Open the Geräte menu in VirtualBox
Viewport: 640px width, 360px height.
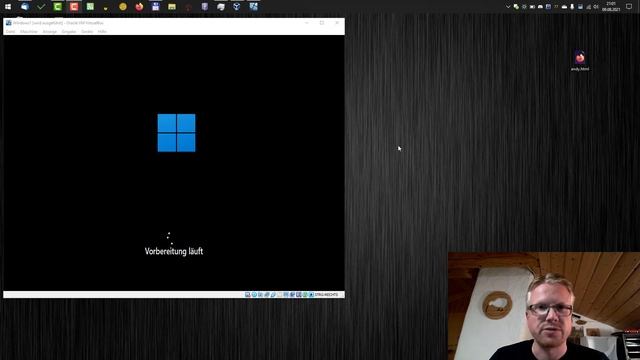(87, 31)
